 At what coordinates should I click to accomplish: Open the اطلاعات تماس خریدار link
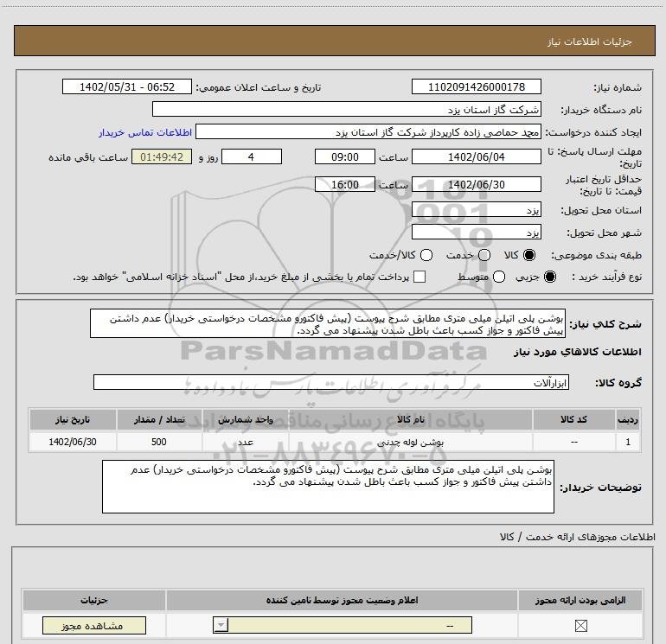145,132
